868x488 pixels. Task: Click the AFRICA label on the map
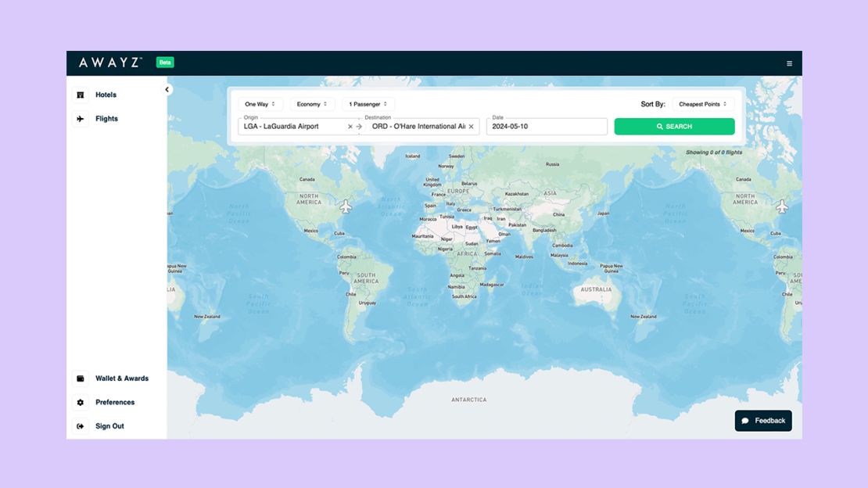pos(467,253)
